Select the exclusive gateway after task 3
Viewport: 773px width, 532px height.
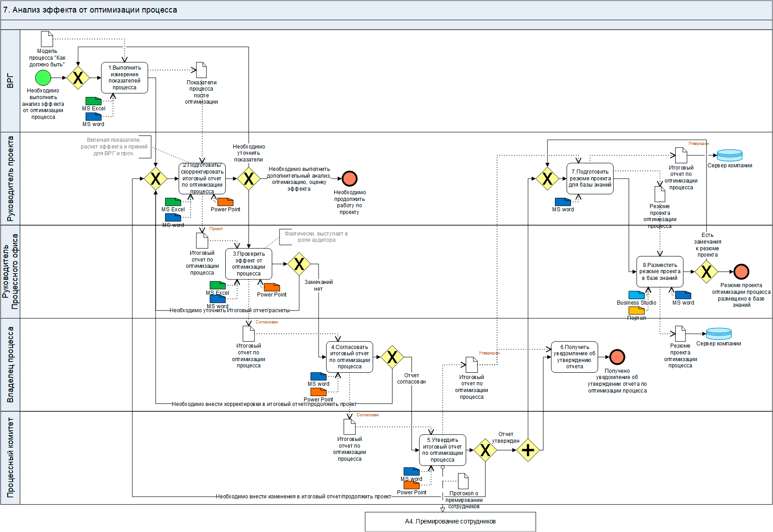299,264
